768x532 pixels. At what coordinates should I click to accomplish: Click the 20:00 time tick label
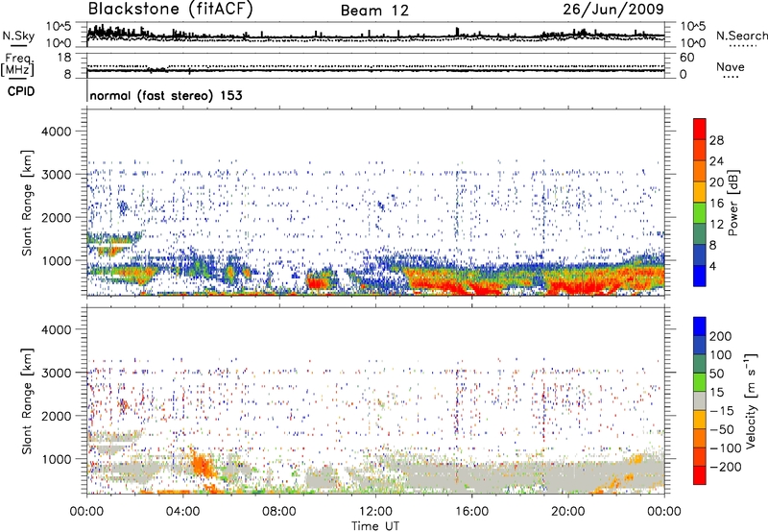(x=567, y=512)
